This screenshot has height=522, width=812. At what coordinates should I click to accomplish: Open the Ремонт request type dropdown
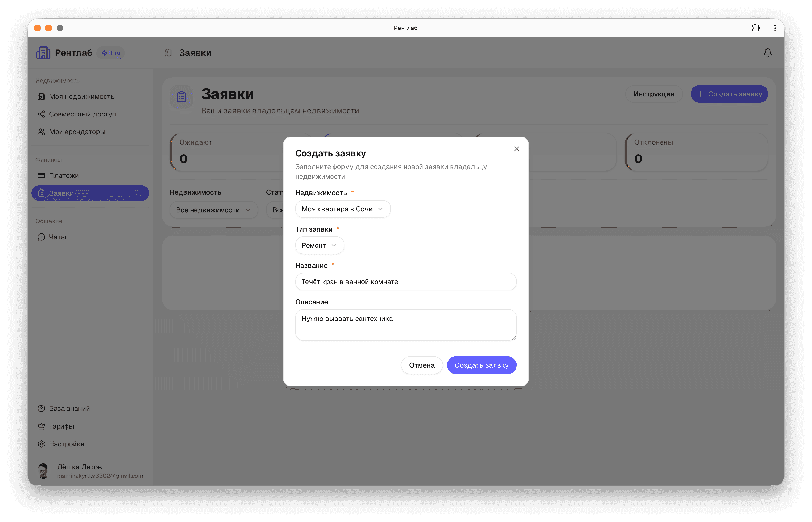click(x=319, y=246)
